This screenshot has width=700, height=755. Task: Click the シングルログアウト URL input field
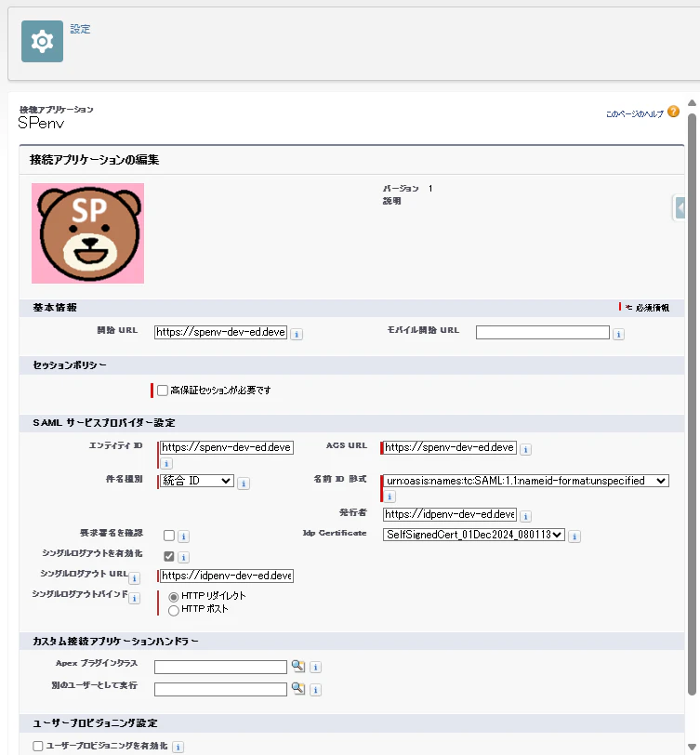click(226, 576)
